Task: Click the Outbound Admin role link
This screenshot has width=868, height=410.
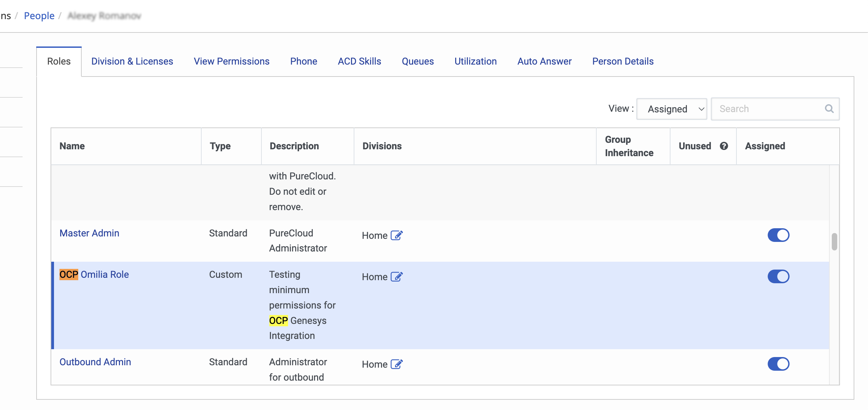Action: pyautogui.click(x=95, y=362)
